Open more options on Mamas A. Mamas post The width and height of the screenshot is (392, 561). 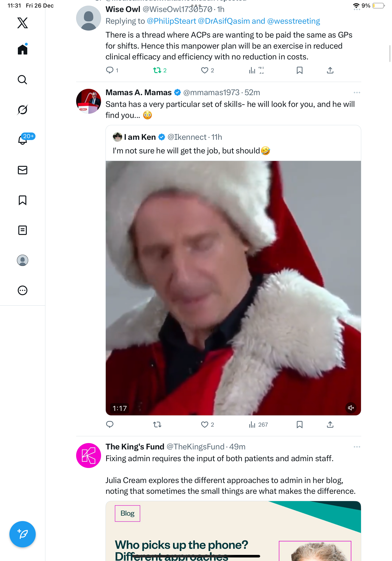(357, 93)
